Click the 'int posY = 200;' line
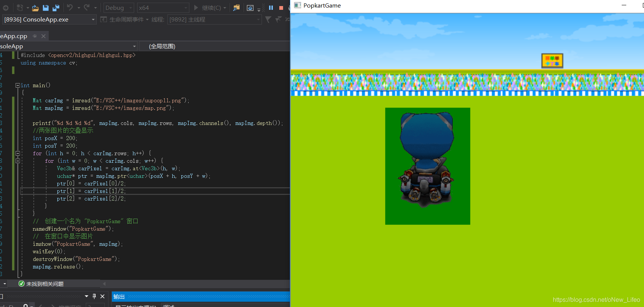The image size is (644, 307). coord(55,146)
